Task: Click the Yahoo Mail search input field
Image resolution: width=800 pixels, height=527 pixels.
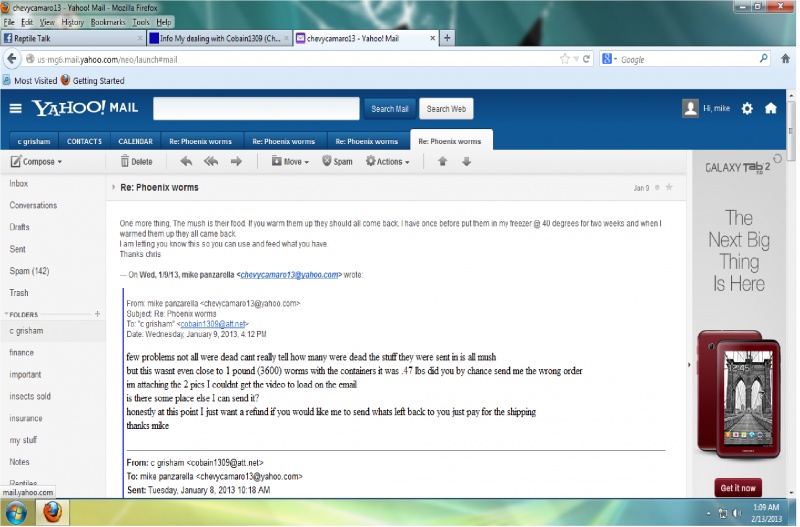Action: point(256,109)
